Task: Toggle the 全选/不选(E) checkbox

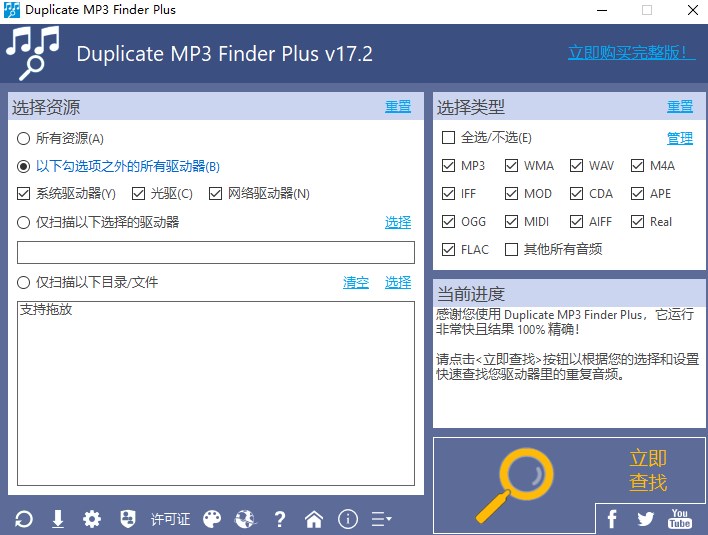Action: pyautogui.click(x=448, y=137)
